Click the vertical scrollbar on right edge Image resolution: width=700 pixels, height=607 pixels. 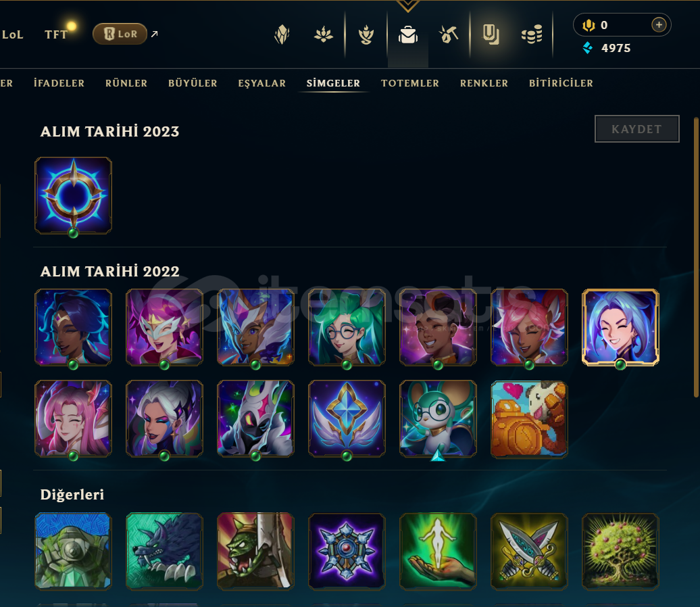point(695,257)
